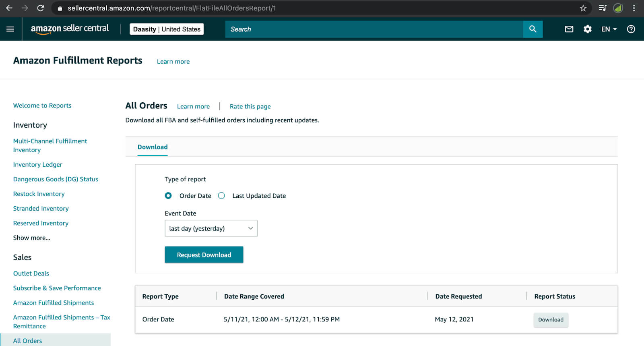This screenshot has height=346, width=644.
Task: Click the Date Requested column header
Action: pyautogui.click(x=458, y=296)
